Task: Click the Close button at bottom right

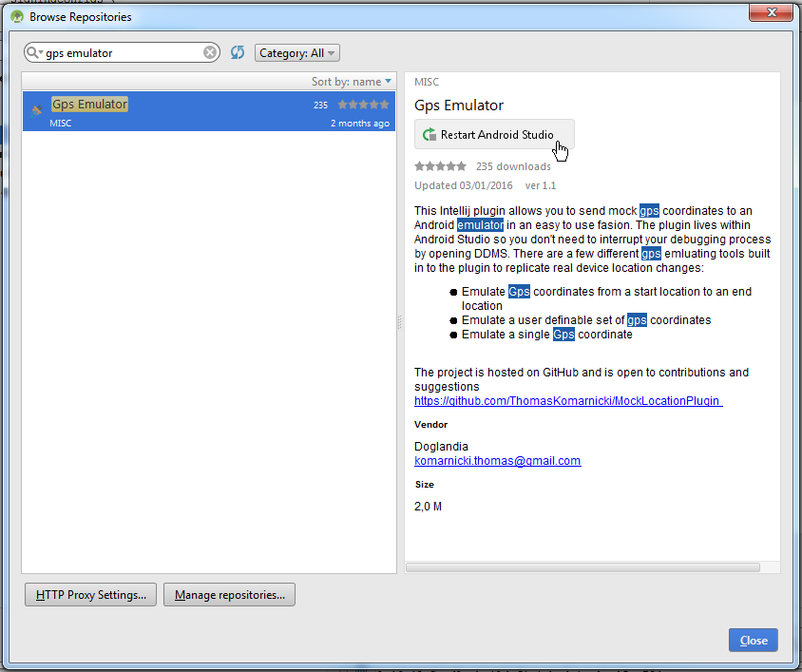Action: click(x=754, y=641)
